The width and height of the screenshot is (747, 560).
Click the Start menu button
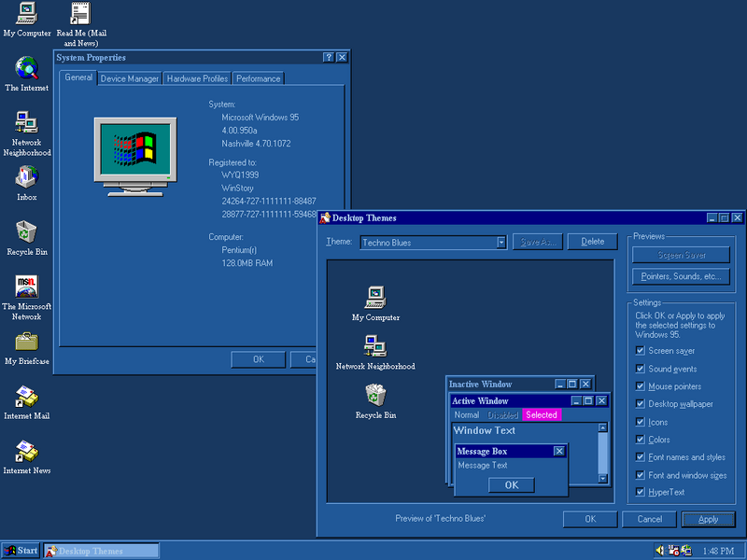[21, 551]
